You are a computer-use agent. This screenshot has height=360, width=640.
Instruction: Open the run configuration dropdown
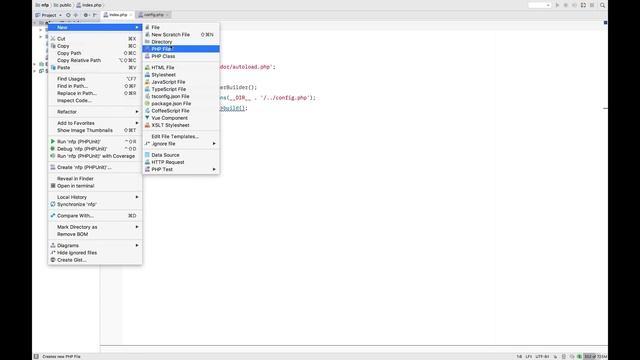coord(539,5)
